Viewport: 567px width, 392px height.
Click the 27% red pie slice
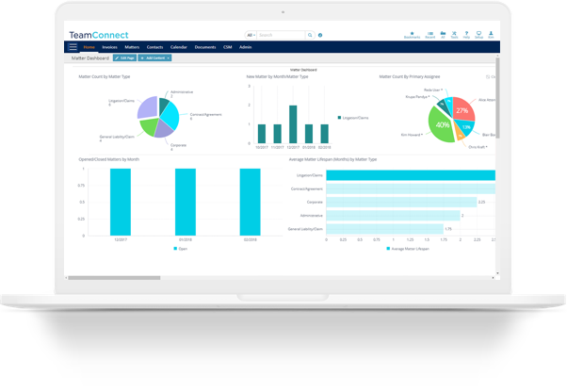pos(463,109)
